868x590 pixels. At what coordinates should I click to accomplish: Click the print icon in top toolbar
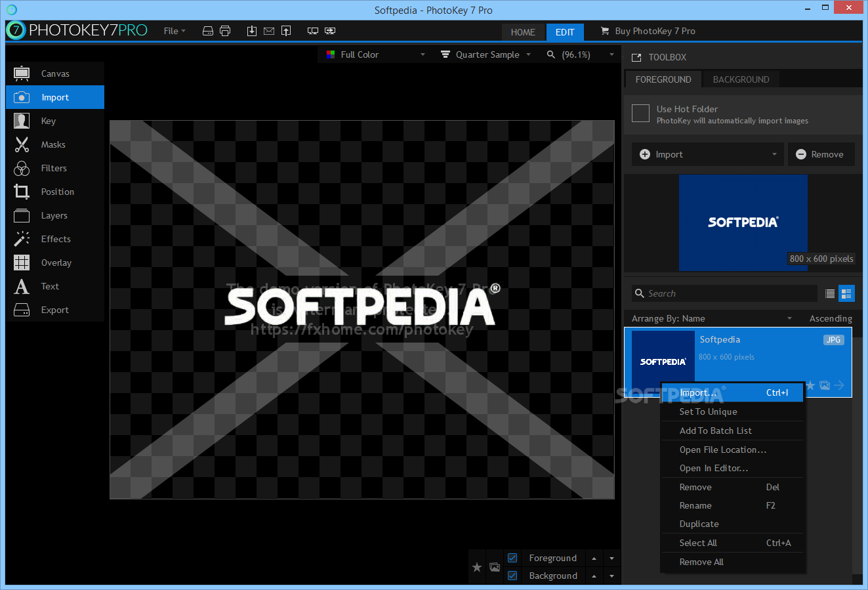[225, 31]
